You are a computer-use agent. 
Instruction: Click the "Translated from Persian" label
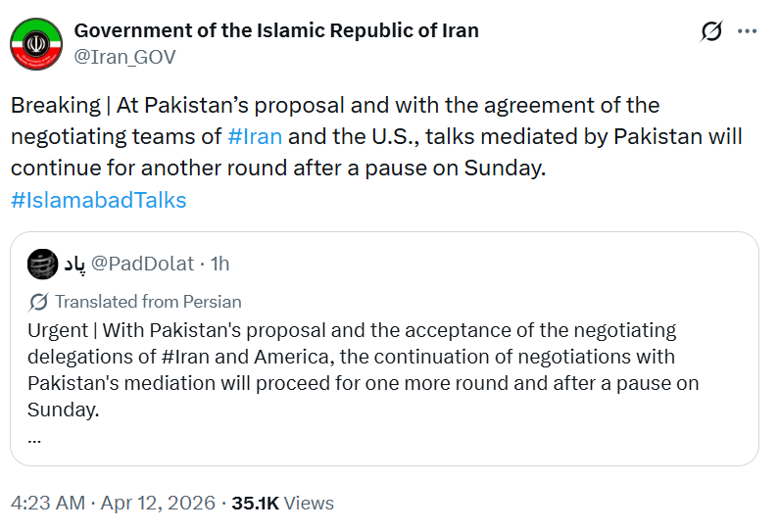[148, 302]
